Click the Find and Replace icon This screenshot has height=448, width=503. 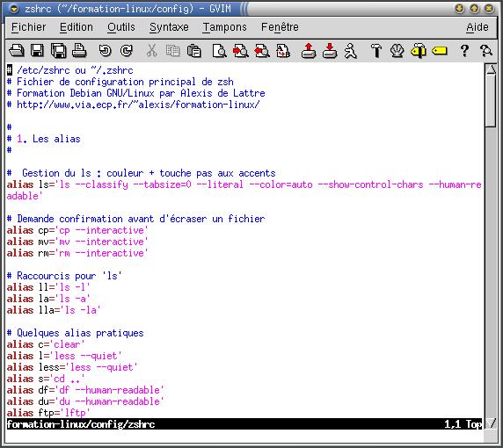pyautogui.click(x=283, y=51)
